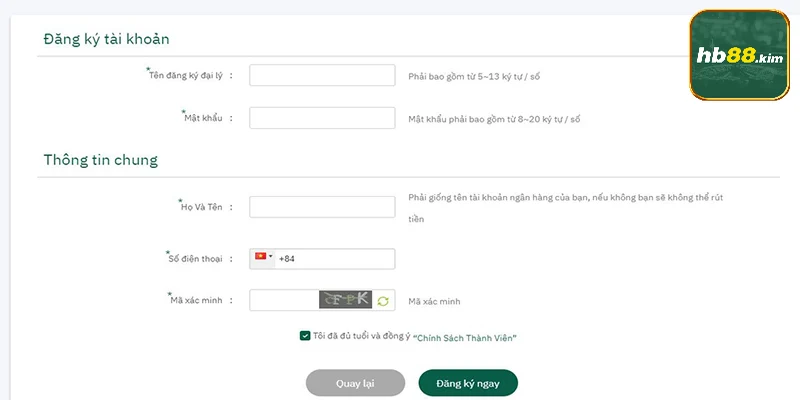Image resolution: width=800 pixels, height=400 pixels.
Task: Refresh the captcha verification code
Action: 382,300
